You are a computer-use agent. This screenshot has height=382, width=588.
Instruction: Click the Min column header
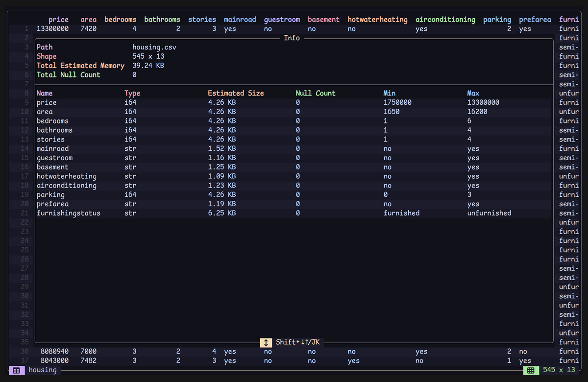390,93
